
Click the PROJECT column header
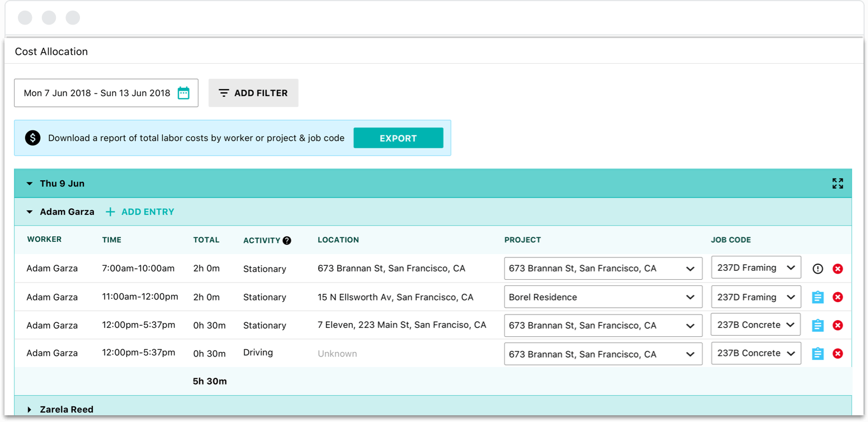pyautogui.click(x=523, y=240)
